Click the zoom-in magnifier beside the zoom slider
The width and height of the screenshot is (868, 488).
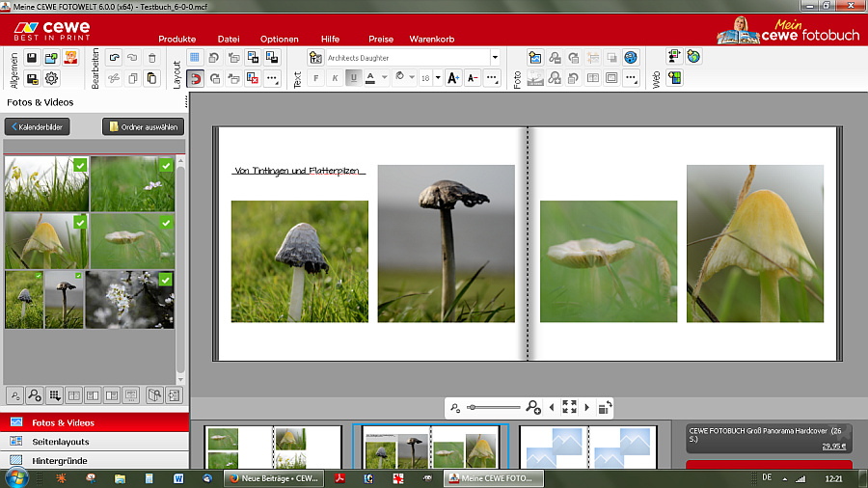(x=533, y=408)
